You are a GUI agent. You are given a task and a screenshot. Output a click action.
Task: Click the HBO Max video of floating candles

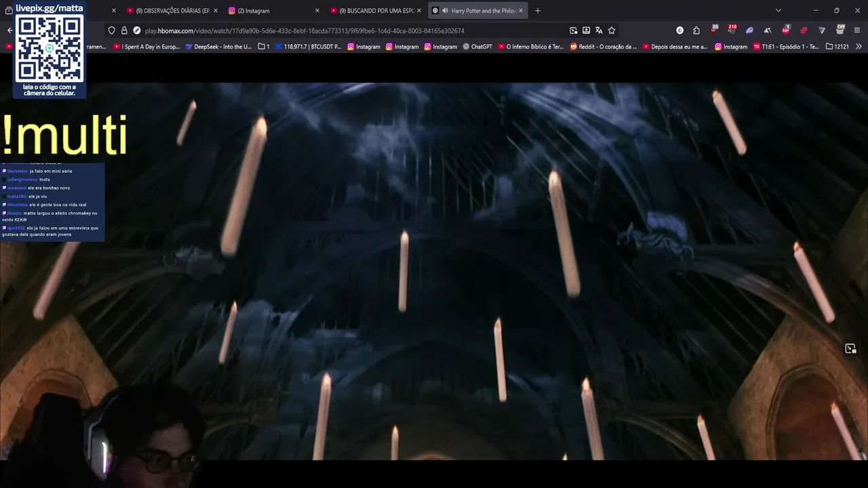pyautogui.click(x=434, y=271)
